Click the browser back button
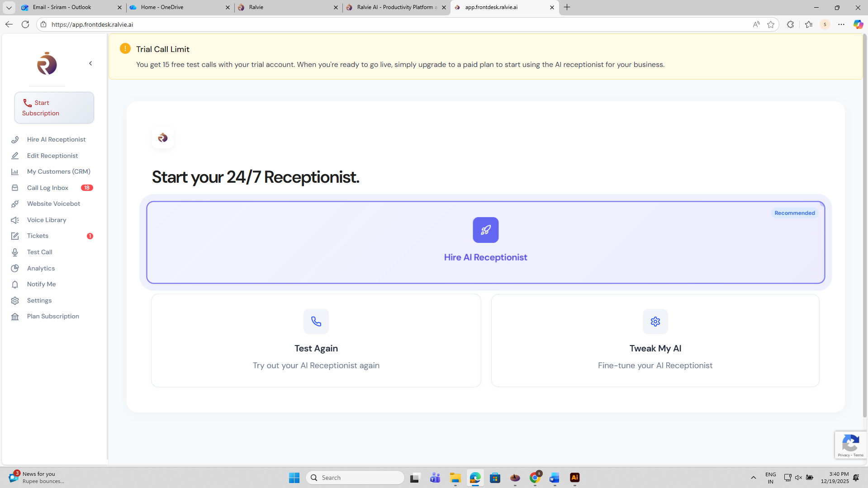The image size is (868, 488). pos(9,24)
